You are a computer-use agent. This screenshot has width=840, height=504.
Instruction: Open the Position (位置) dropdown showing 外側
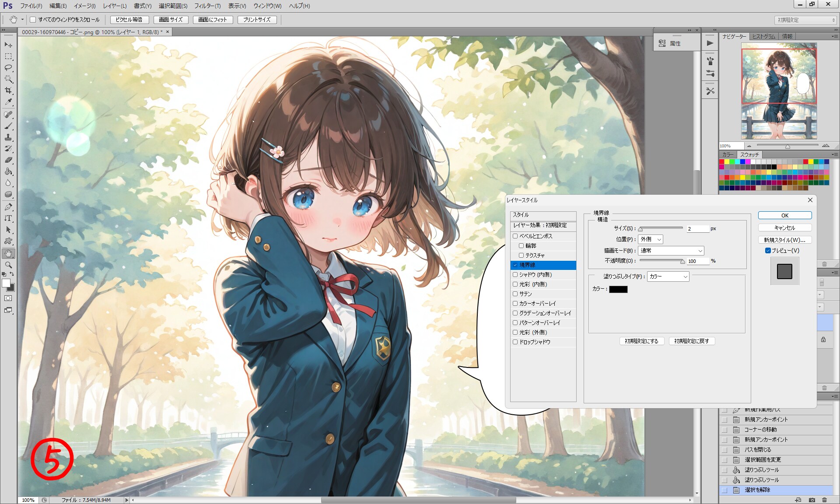pos(651,239)
